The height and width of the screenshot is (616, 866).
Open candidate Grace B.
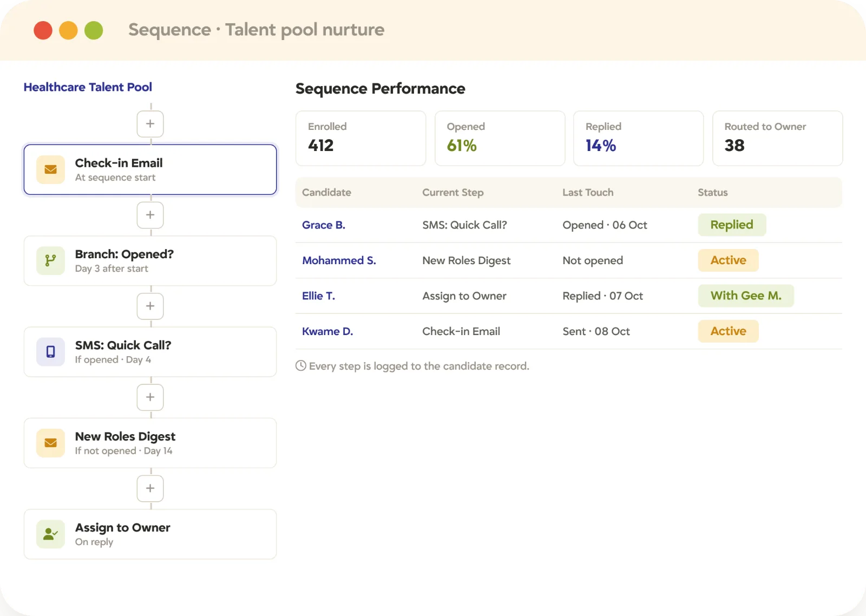click(x=324, y=225)
